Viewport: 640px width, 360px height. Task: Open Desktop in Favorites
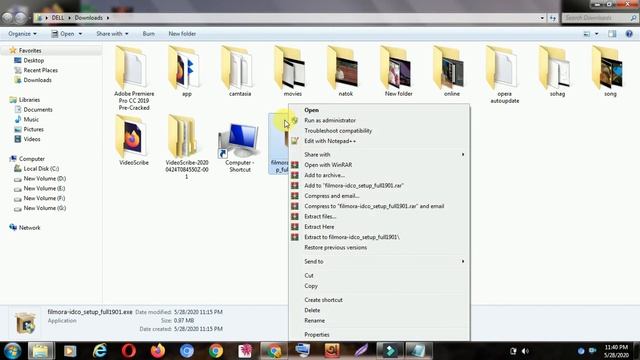(33, 60)
